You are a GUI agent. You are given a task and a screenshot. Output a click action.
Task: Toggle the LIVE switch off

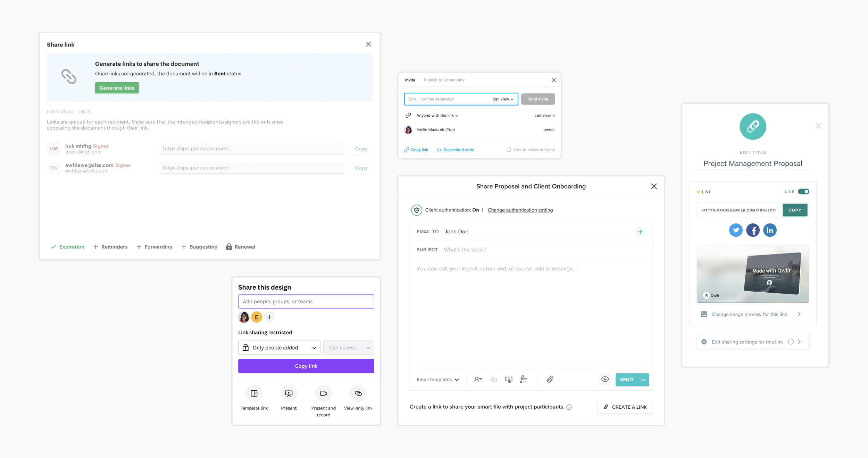pyautogui.click(x=803, y=192)
